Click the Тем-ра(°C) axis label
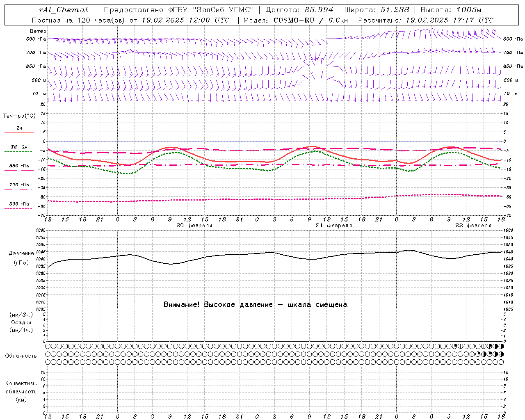 coord(19,116)
